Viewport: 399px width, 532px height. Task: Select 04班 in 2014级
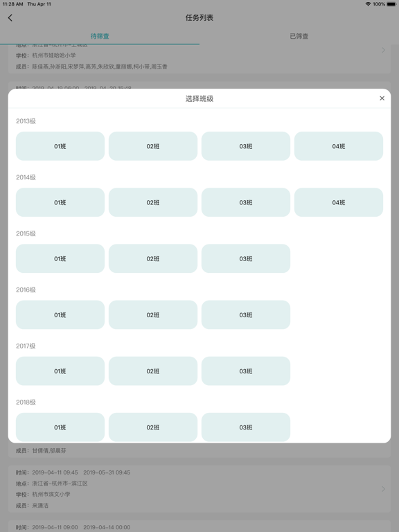(x=339, y=202)
